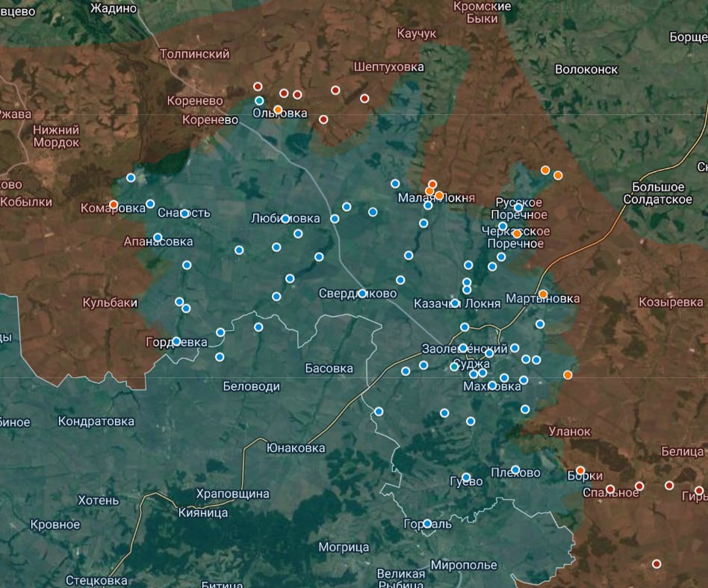The image size is (708, 588).
Task: Select the blue marker on Заолешенский label
Action: click(463, 347)
